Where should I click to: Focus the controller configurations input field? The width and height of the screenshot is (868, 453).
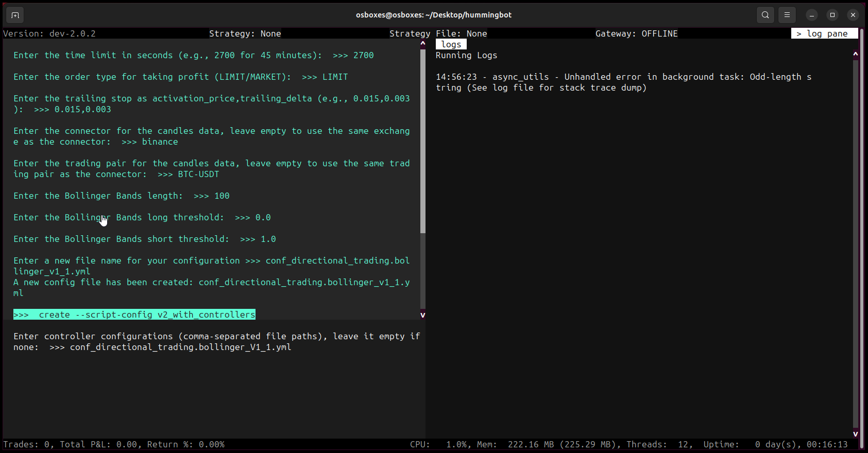point(180,347)
